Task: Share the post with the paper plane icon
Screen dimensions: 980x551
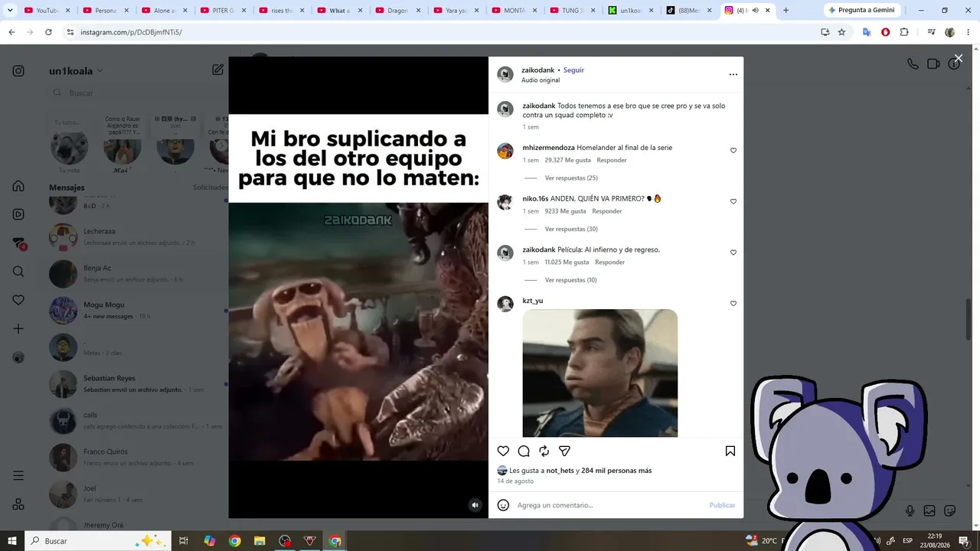Action: tap(564, 452)
